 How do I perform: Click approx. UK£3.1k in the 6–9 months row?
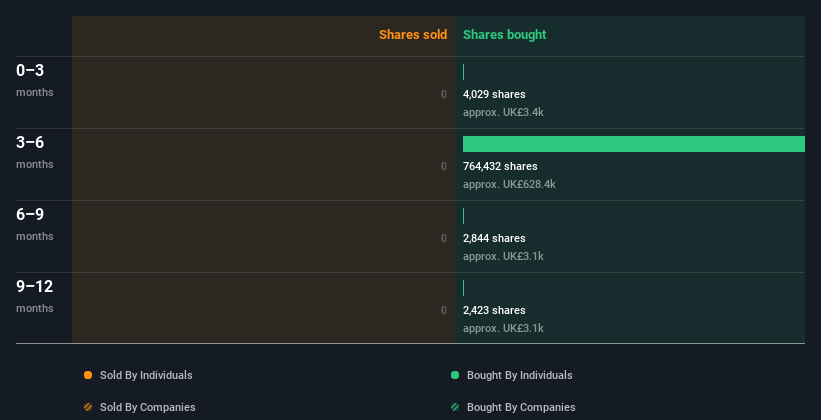pos(503,256)
